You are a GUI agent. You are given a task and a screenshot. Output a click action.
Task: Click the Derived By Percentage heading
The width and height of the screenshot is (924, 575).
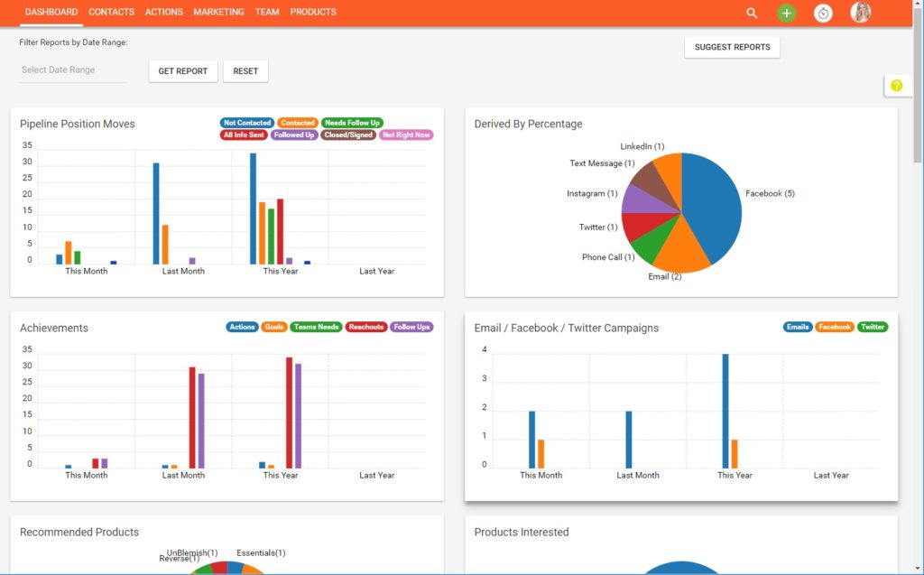pos(528,124)
